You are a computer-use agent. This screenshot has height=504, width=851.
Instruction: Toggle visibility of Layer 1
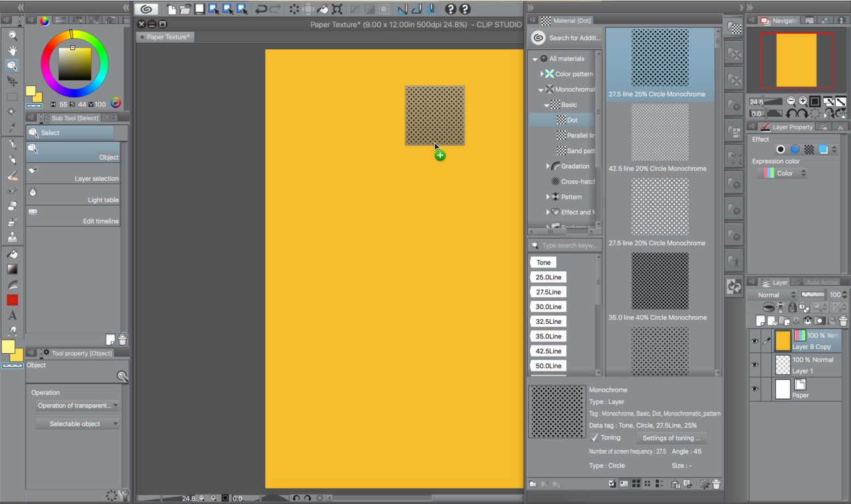tap(755, 364)
